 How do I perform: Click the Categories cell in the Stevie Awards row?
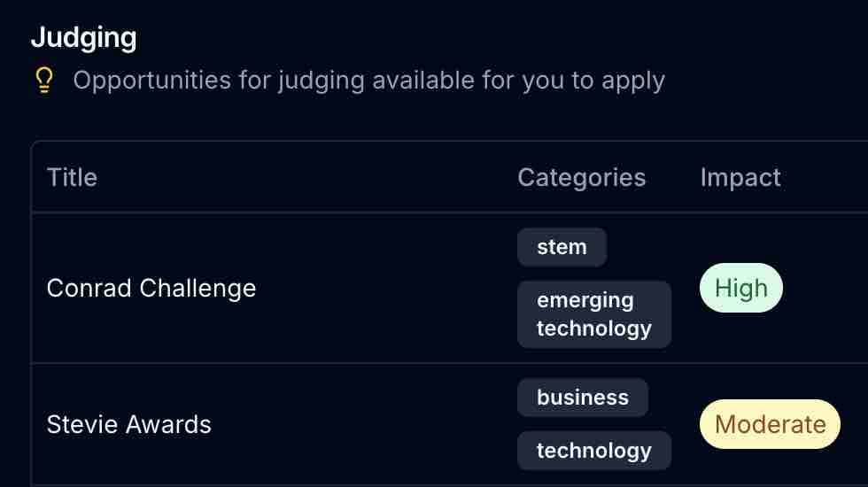[594, 424]
